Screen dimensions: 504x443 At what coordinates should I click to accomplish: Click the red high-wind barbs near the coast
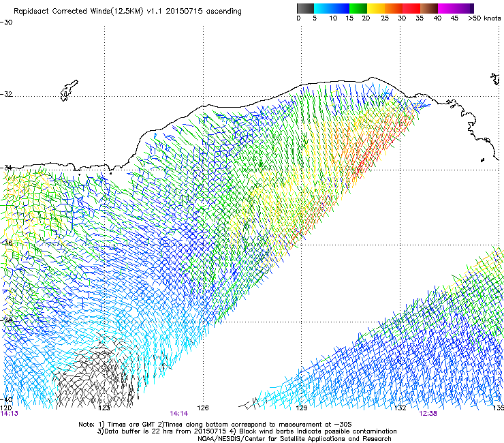379,144
